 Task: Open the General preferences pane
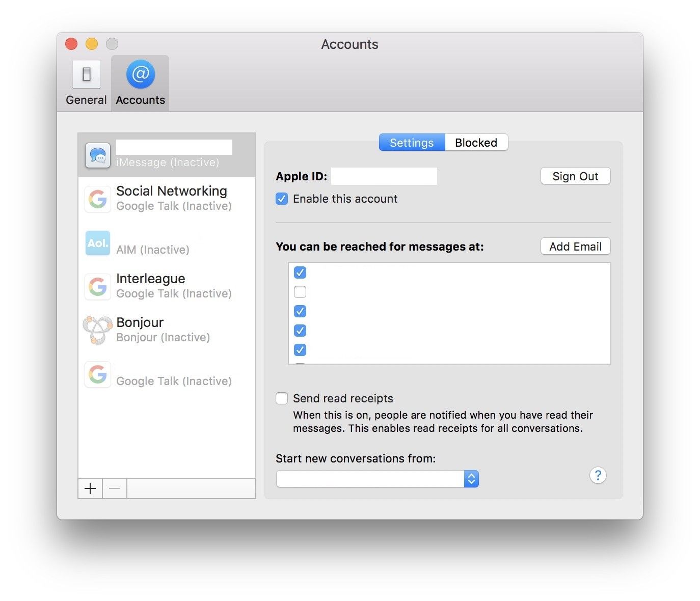pos(86,83)
